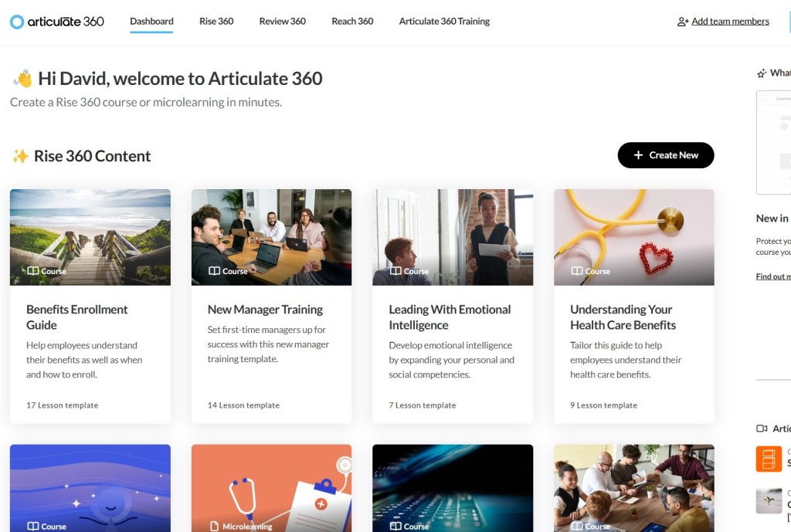
Task: Click the waving hand emoji icon
Action: (x=22, y=79)
